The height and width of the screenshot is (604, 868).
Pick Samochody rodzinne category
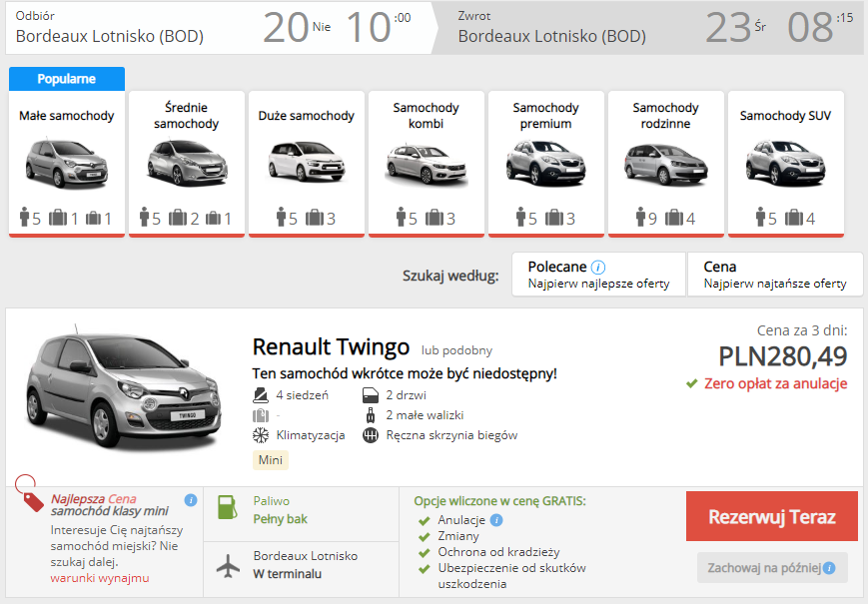click(665, 164)
